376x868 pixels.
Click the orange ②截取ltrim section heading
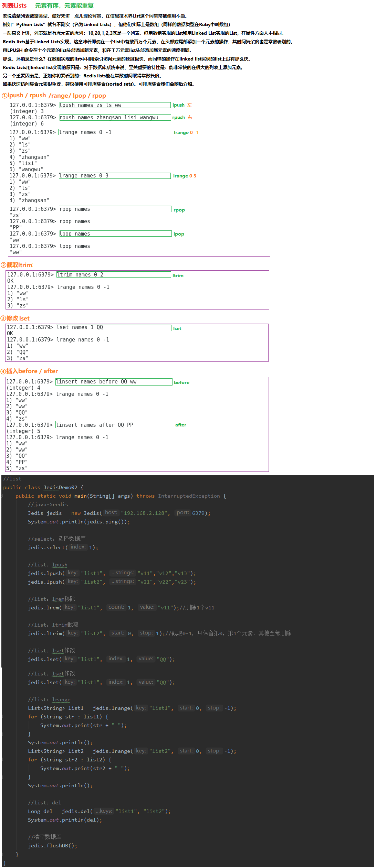pyautogui.click(x=17, y=265)
